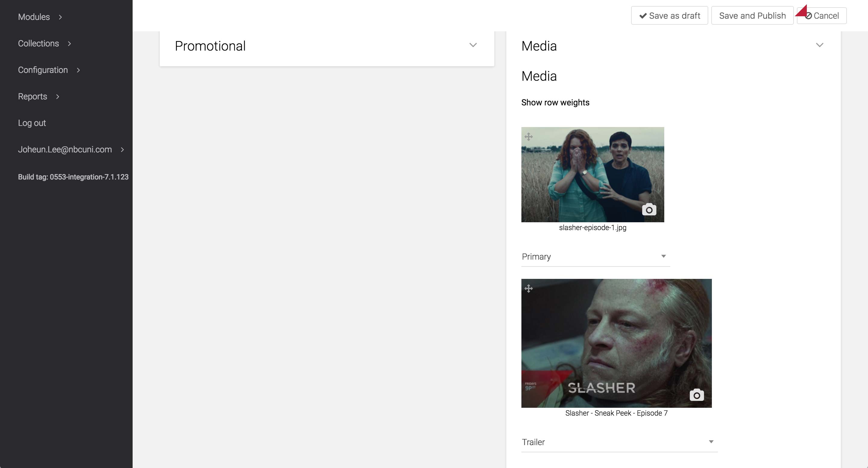Screen dimensions: 868x468
Task: Click chevron arrow beside Reports
Action: coord(58,97)
